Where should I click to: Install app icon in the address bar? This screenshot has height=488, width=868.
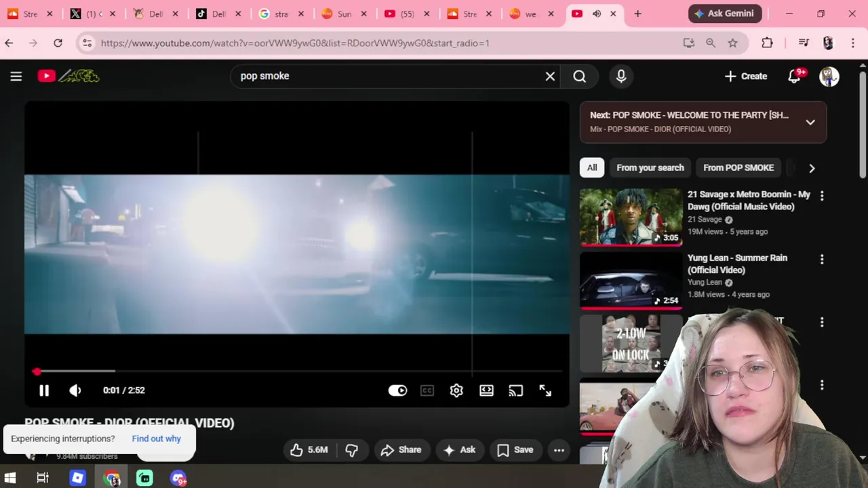[689, 43]
